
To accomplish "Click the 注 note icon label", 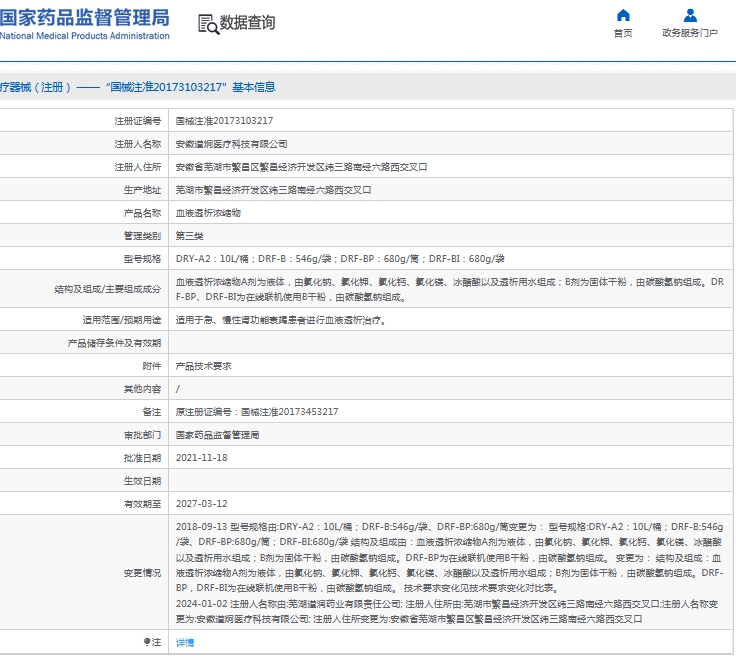I will [152, 642].
